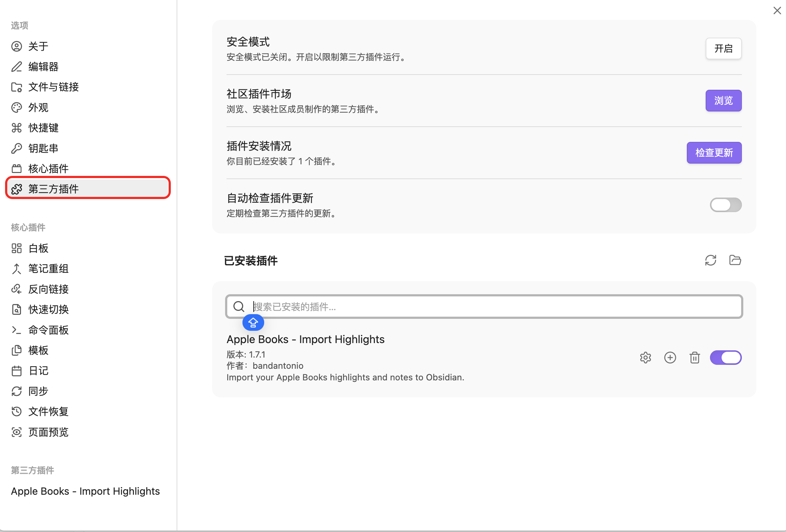Click the link icon beside 反向链接
Screen dimensions: 786x532
(x=17, y=289)
